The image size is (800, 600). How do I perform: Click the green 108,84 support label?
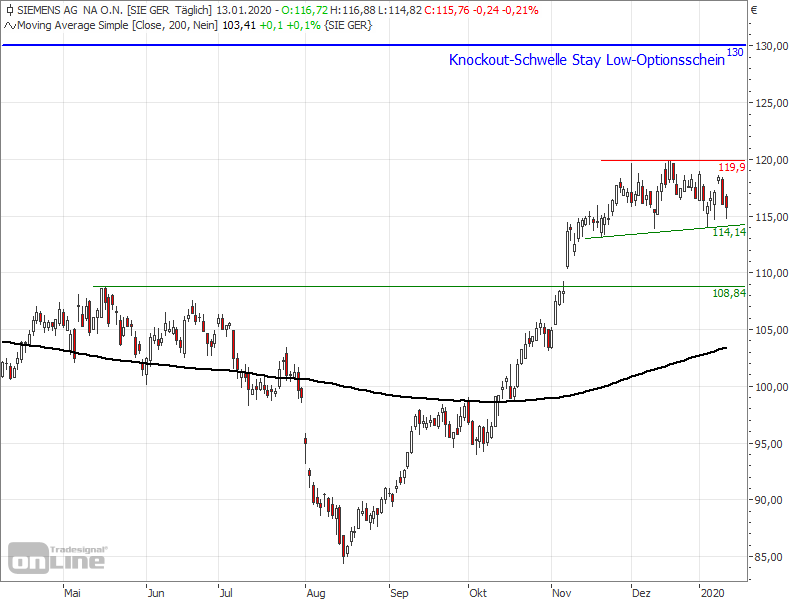click(x=729, y=293)
